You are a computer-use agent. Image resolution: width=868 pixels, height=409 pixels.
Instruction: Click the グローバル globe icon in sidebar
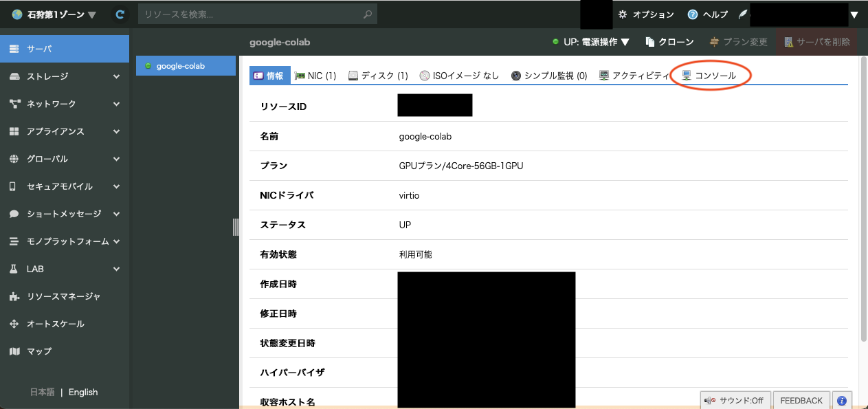point(14,159)
